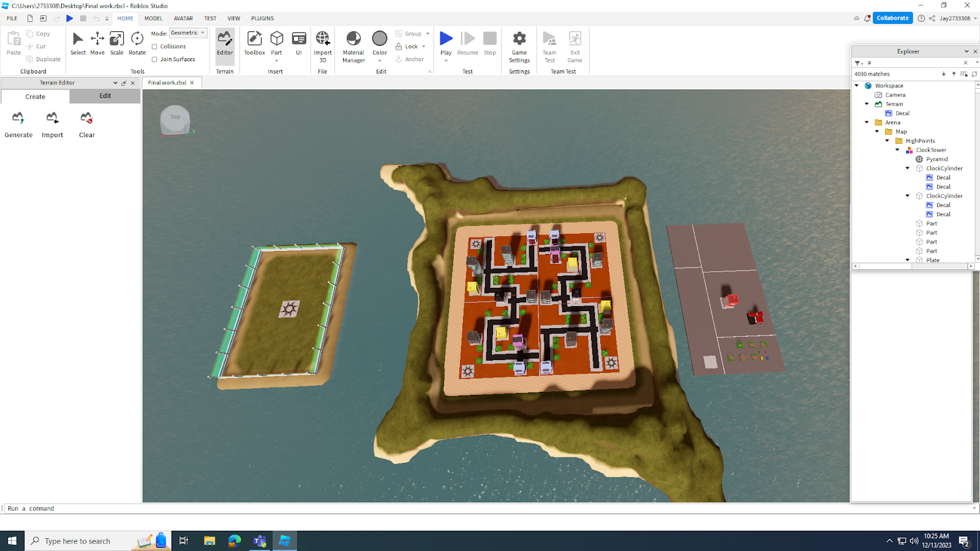
Task: Open the Material Manager
Action: coord(353,47)
